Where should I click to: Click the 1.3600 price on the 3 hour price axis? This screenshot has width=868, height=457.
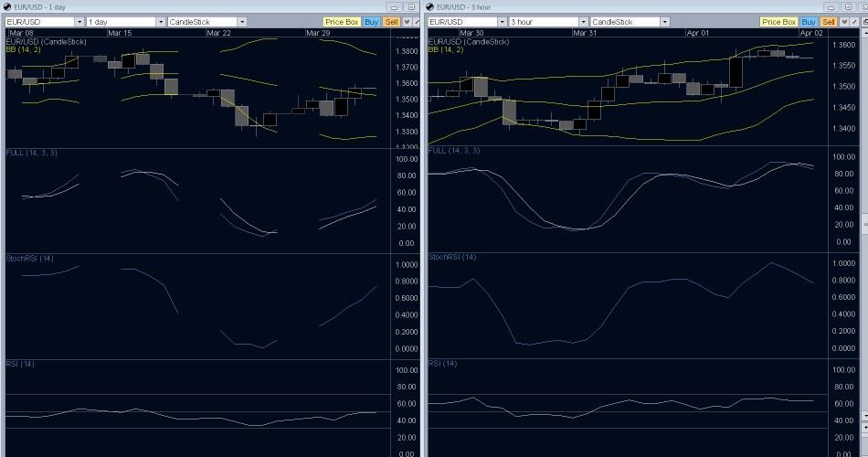tap(843, 45)
